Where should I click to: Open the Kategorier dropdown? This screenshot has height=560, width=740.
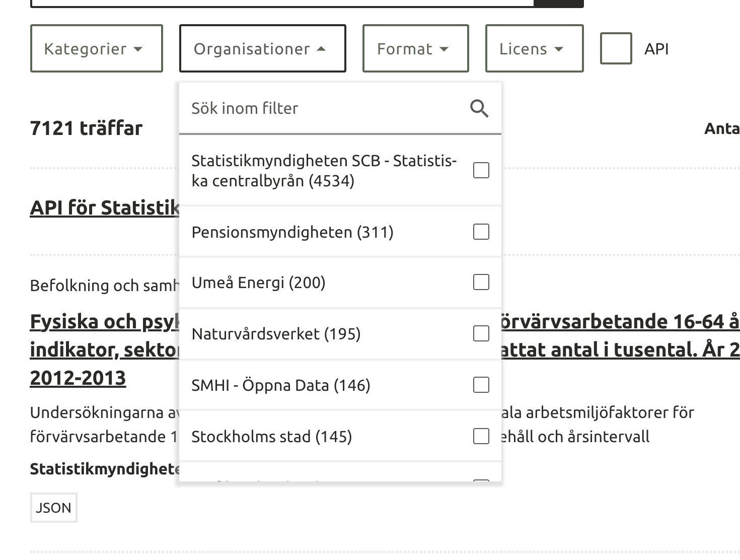96,49
